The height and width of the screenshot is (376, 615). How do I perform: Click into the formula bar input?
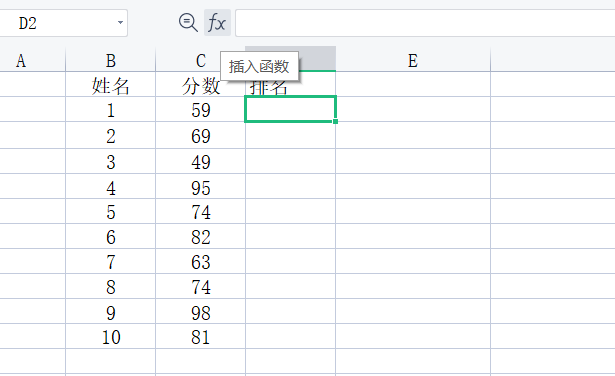(x=425, y=23)
